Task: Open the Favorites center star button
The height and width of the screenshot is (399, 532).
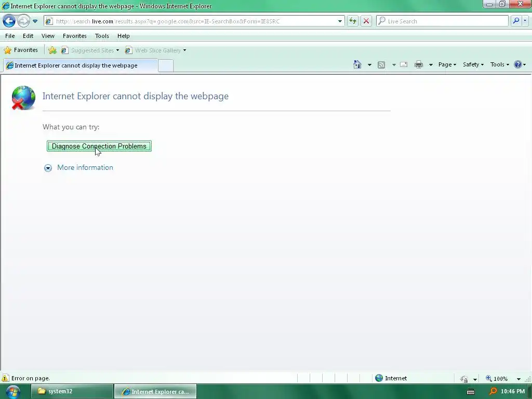Action: (21, 50)
